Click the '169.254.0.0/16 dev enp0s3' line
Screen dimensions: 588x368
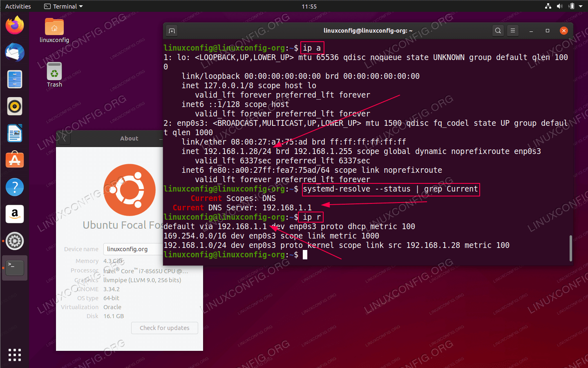coord(271,236)
